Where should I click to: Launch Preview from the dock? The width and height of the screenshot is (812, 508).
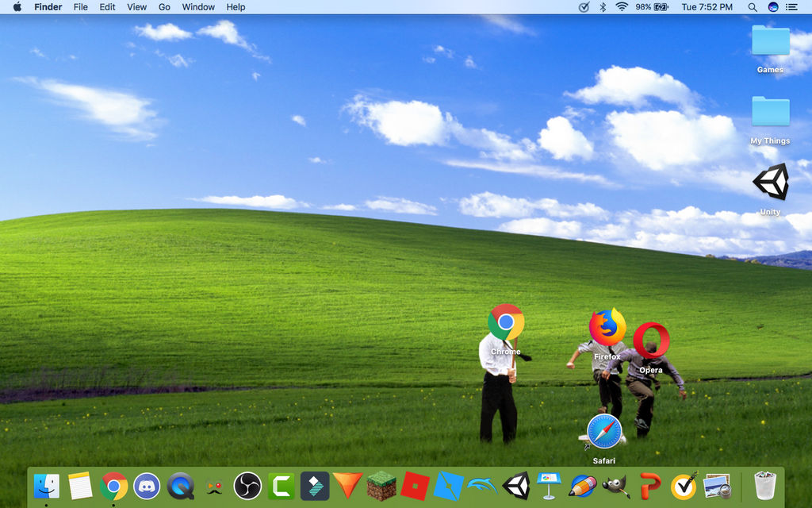(717, 487)
